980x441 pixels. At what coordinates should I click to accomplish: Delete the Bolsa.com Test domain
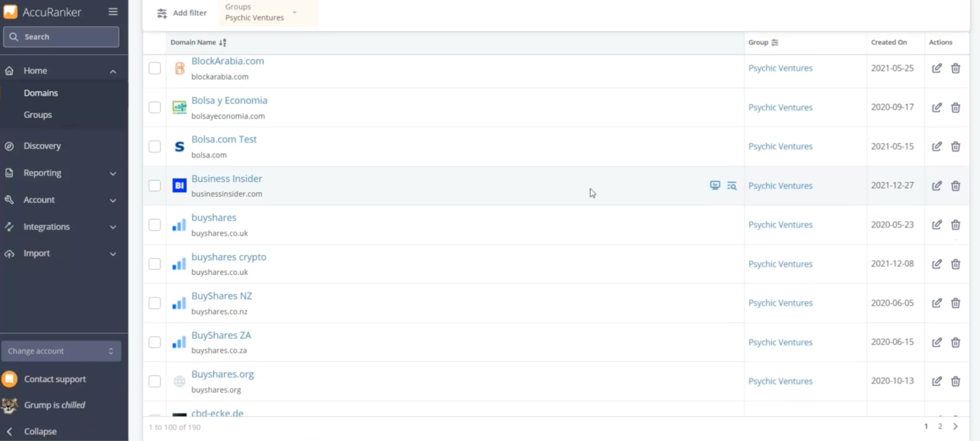coord(955,146)
